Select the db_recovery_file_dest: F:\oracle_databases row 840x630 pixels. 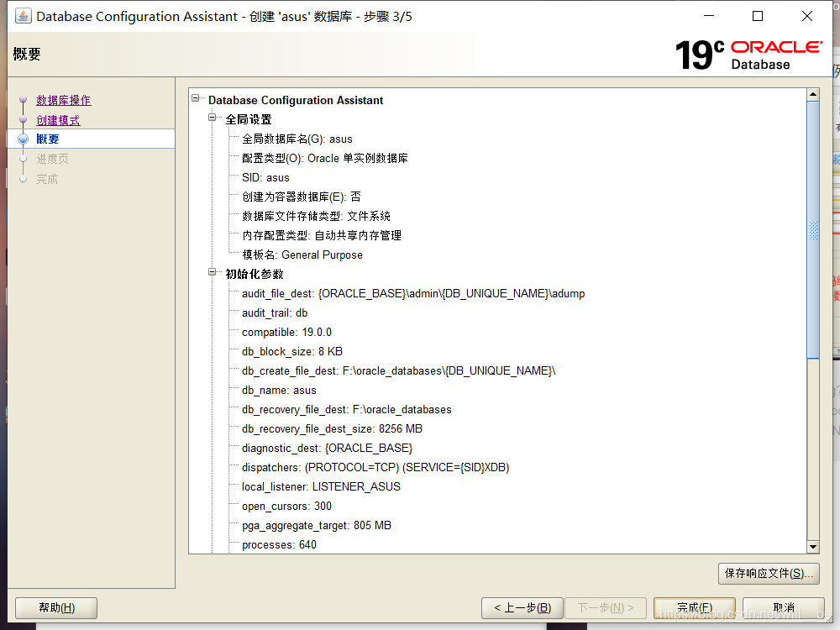[347, 409]
